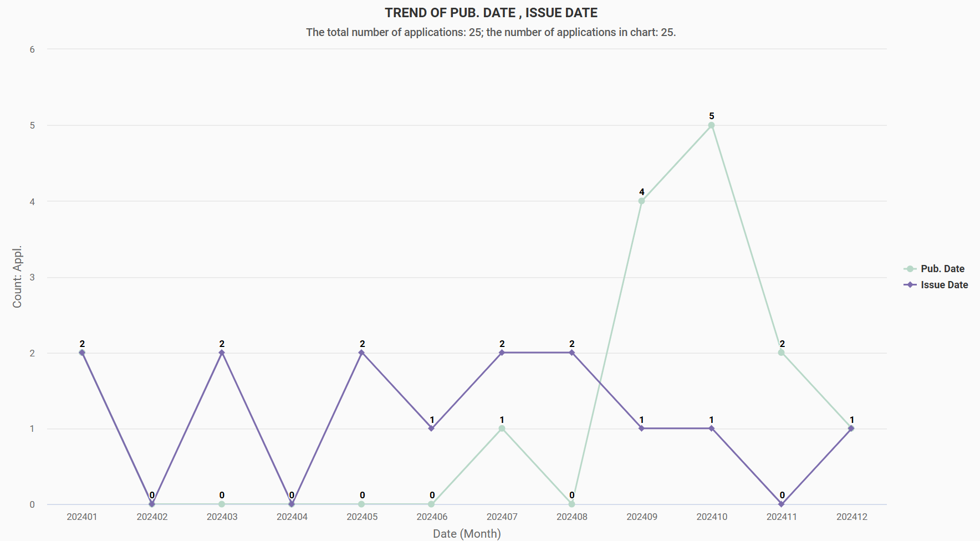980x541 pixels.
Task: Click the Issue Date zero point at 202411
Action: pyautogui.click(x=782, y=504)
